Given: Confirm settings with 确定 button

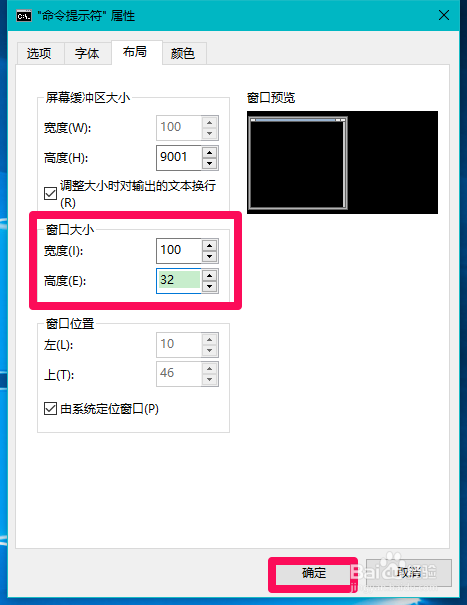Looking at the screenshot, I should 313,573.
